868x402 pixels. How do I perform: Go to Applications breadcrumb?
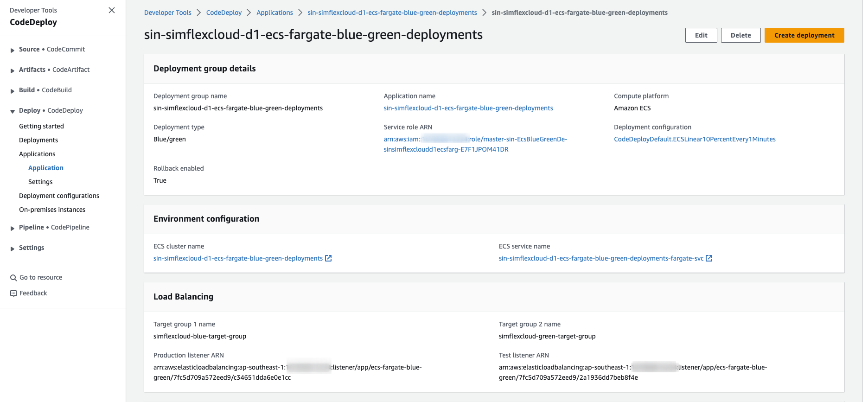[274, 13]
